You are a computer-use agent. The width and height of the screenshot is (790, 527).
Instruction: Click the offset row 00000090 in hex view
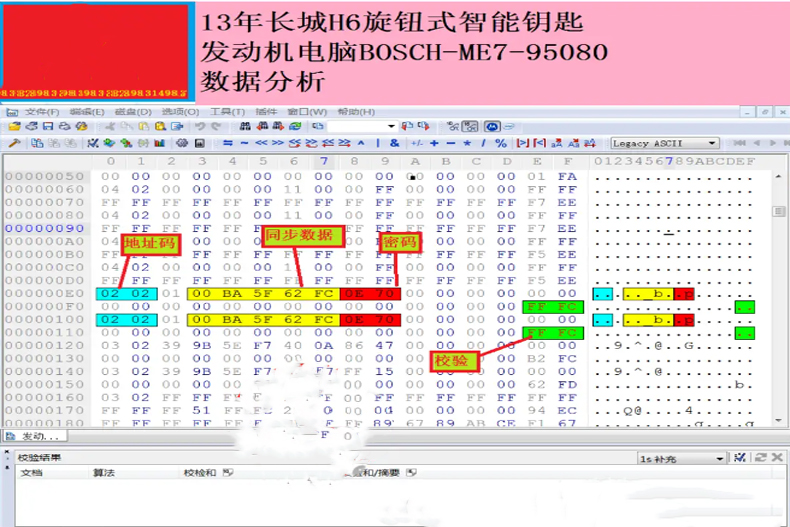[x=45, y=228]
